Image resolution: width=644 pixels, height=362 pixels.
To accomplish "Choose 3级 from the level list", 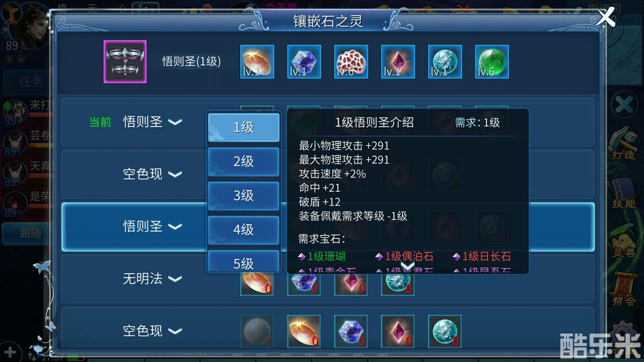I will click(244, 196).
